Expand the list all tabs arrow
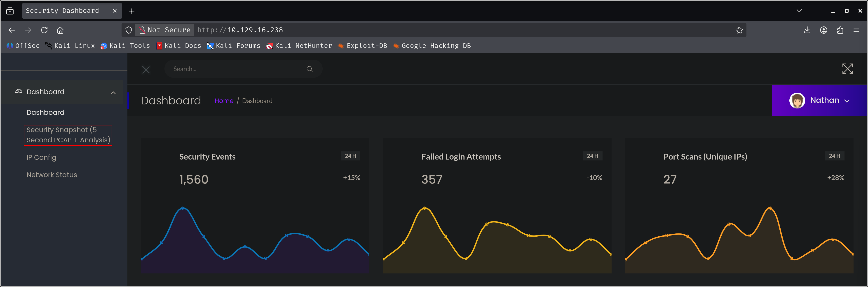 (x=799, y=11)
